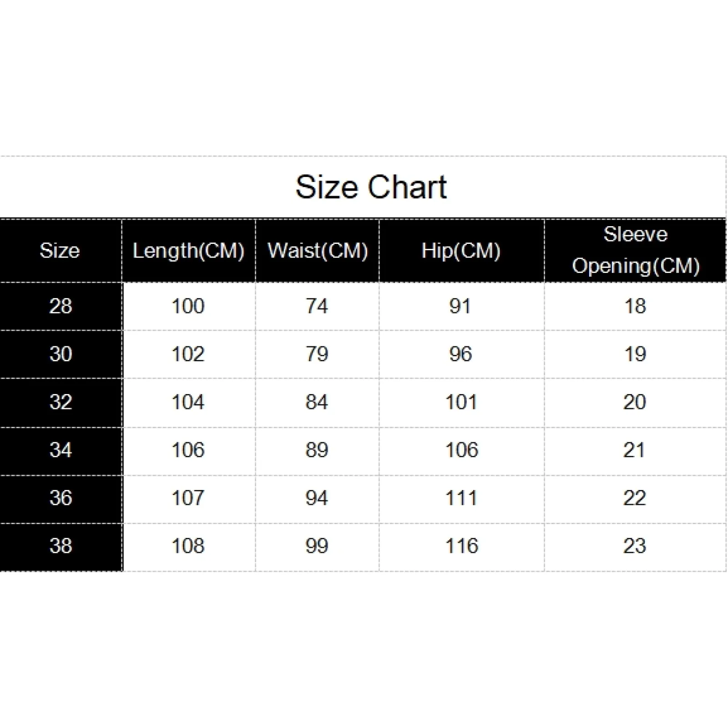728x728 pixels.
Task: Select the size 30 row label
Action: click(x=61, y=354)
